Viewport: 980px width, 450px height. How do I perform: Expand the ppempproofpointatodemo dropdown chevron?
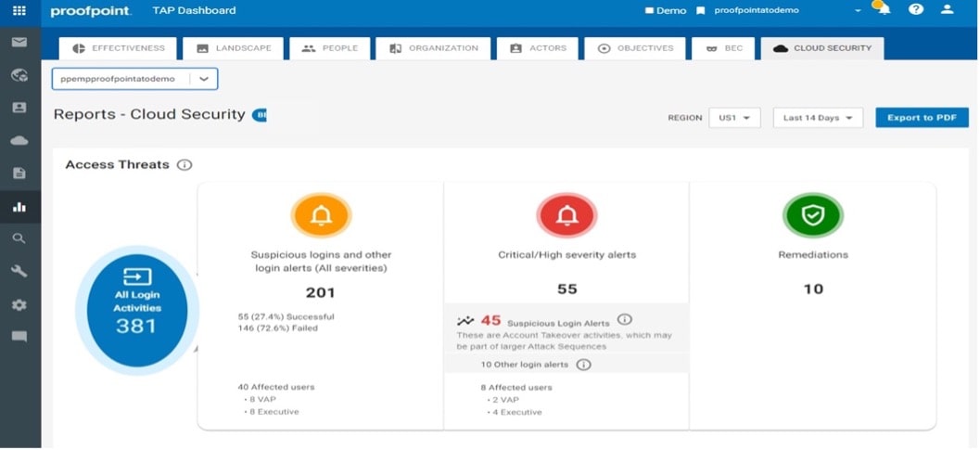204,79
